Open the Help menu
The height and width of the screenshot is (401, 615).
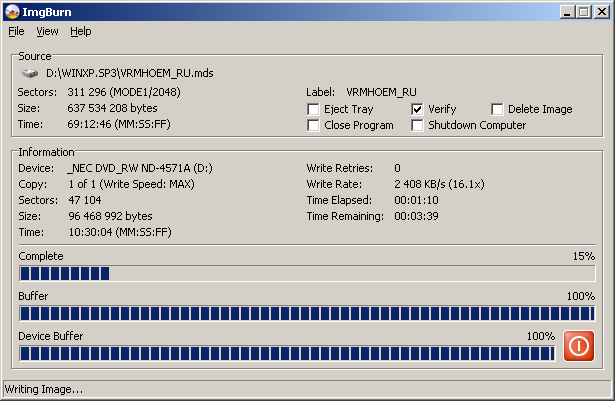pos(81,31)
